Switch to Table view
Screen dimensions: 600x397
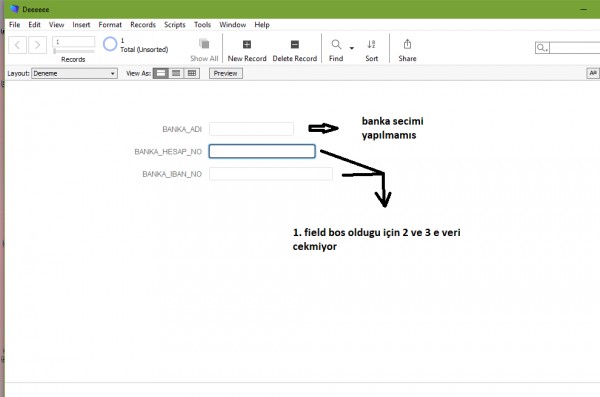pyautogui.click(x=192, y=73)
